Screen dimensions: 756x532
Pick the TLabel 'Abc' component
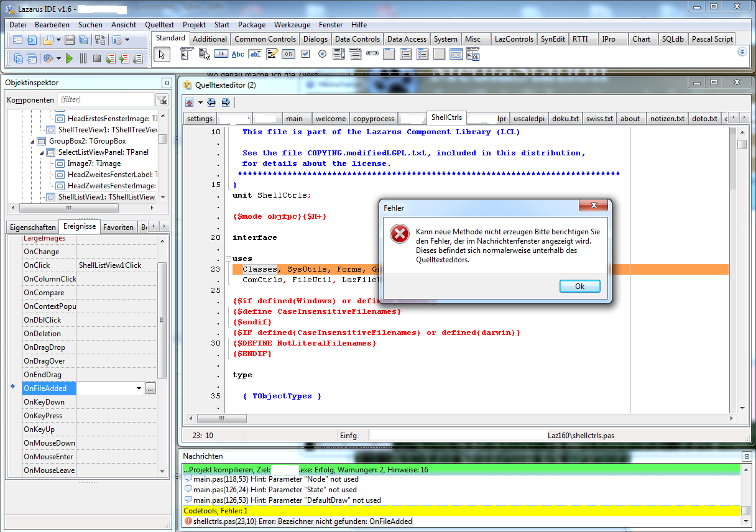(237, 54)
